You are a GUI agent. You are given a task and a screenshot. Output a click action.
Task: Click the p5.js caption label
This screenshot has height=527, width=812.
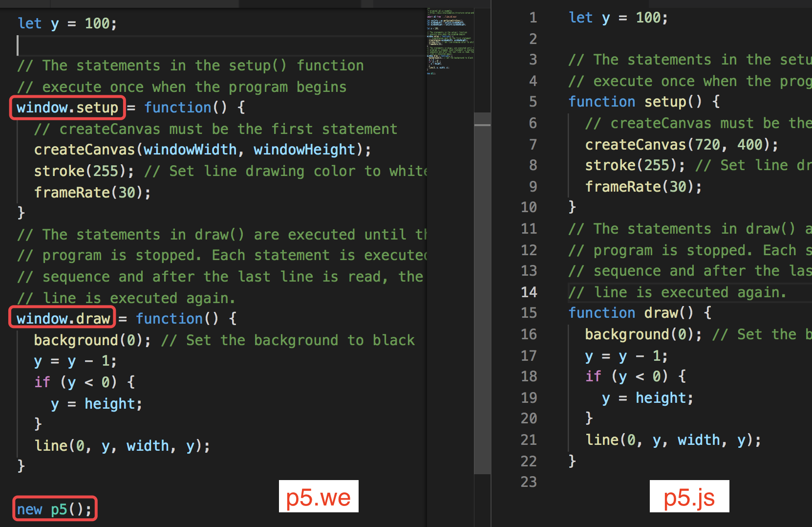(x=689, y=497)
